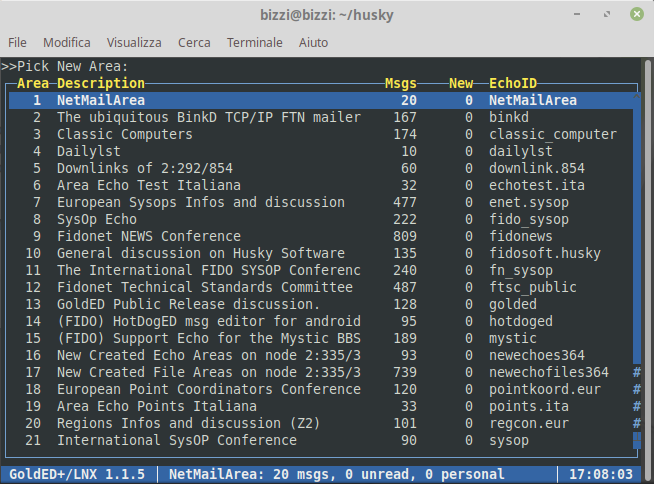654x484 pixels.
Task: Select Area Echo Test Italiana
Action: point(149,185)
